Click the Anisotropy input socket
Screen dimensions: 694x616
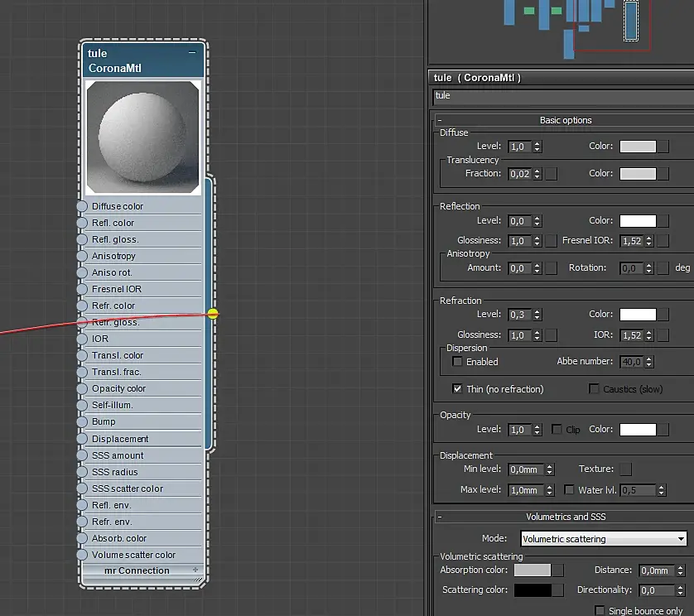coord(82,256)
